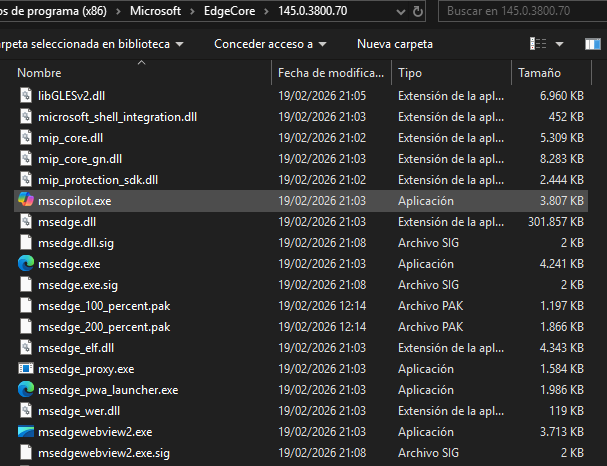This screenshot has height=466, width=607.
Task: Sort files by the Tamaño column
Action: point(539,74)
